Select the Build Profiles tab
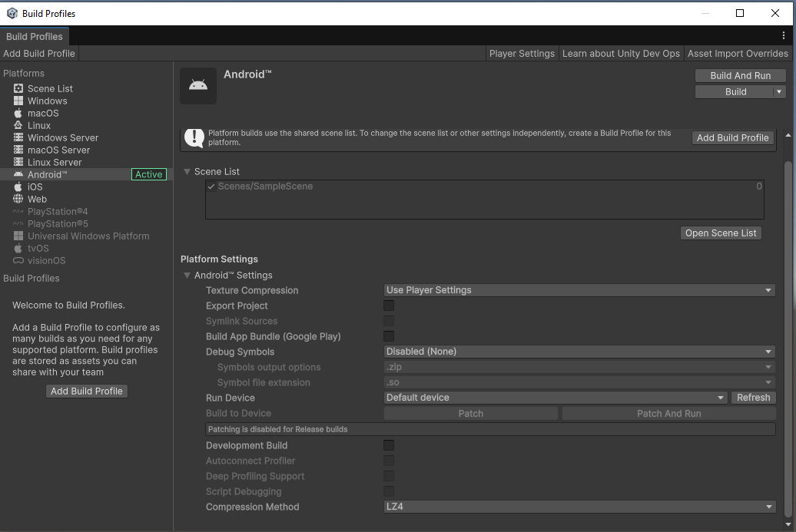The height and width of the screenshot is (532, 796). tap(35, 37)
